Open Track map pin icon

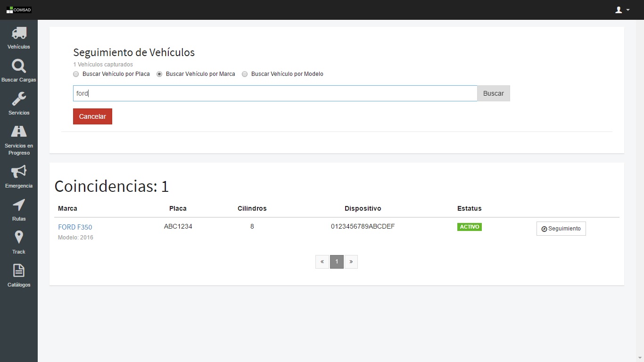click(x=19, y=238)
